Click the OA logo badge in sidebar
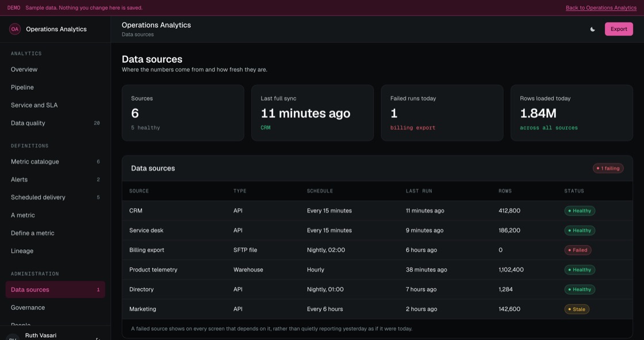644x340 pixels. (x=15, y=29)
